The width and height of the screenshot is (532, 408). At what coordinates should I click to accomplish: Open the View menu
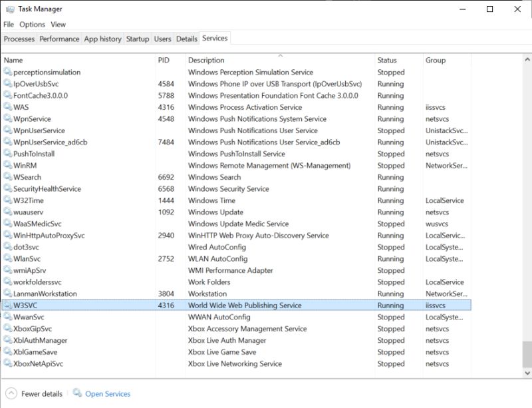pyautogui.click(x=59, y=24)
